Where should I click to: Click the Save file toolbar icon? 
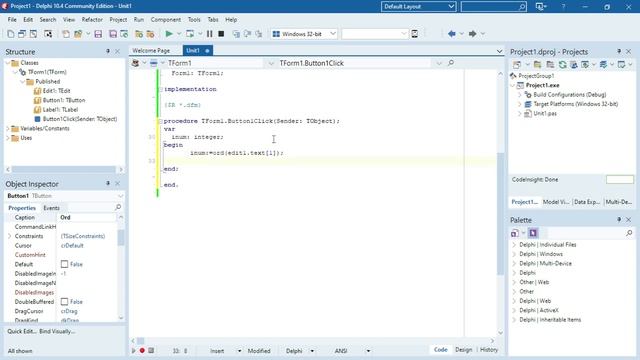point(98,34)
